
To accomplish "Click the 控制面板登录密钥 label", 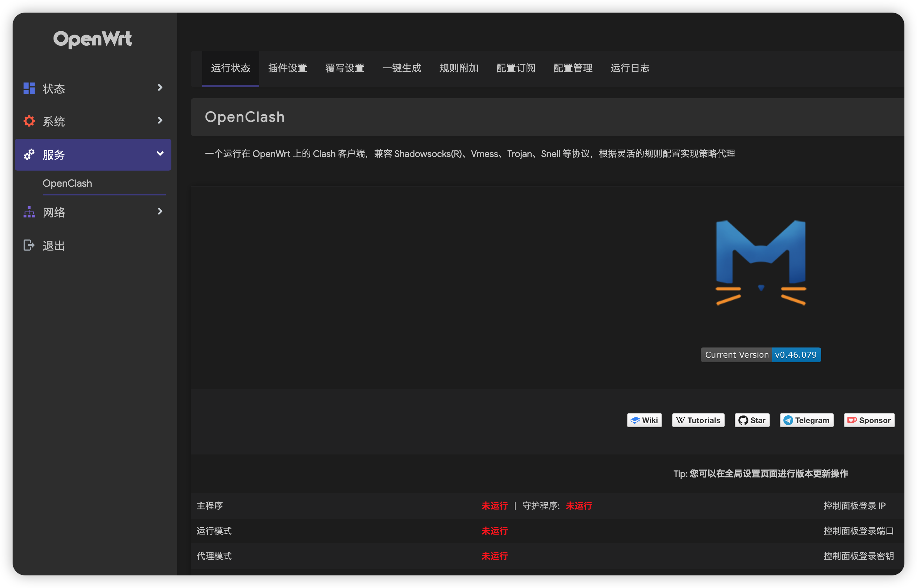I will [x=858, y=556].
